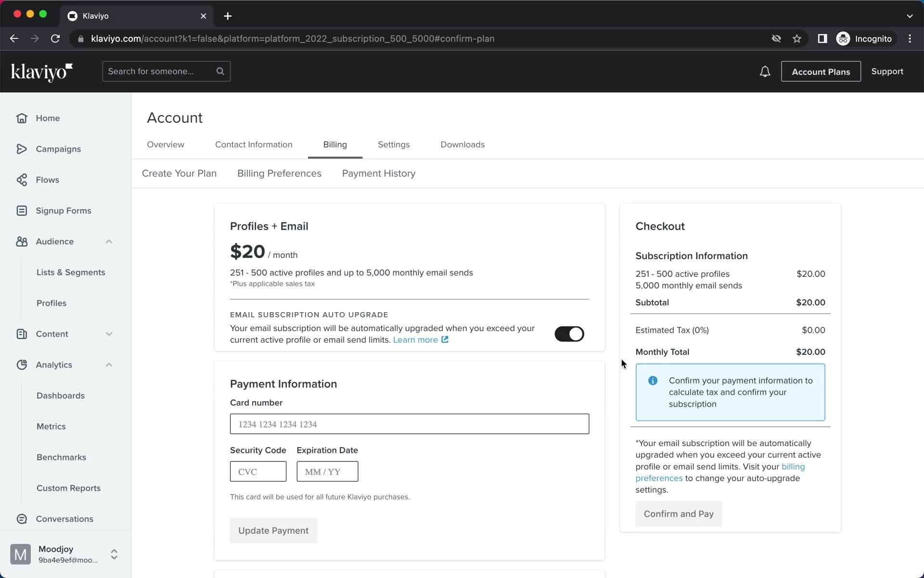Open a new browser tab
924x578 pixels.
pos(228,16)
